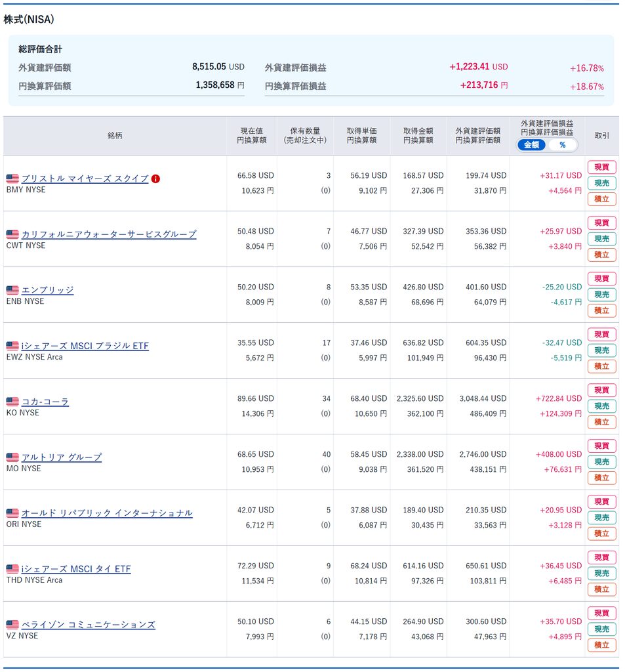
Task: Click 現買 button for THD
Action: 601,557
